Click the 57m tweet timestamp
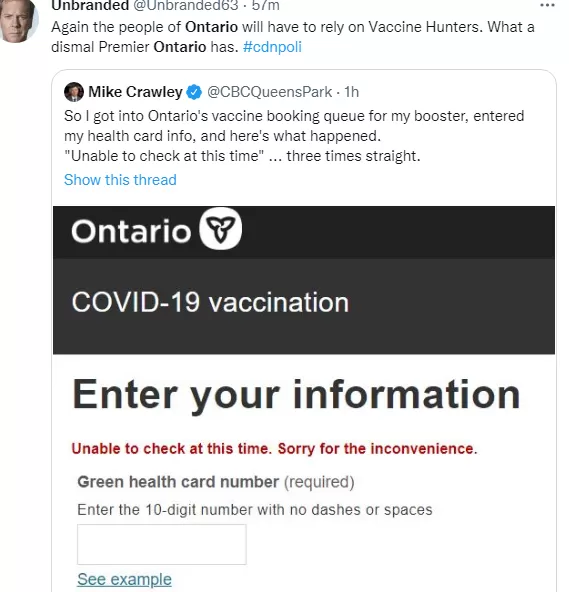This screenshot has width=569, height=592. point(265,6)
